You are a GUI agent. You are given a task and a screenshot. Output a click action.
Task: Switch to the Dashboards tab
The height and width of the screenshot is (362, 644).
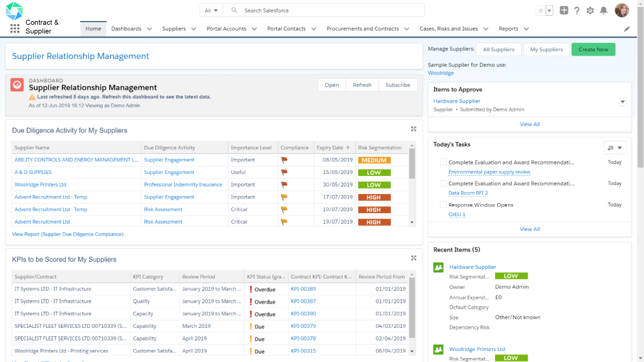pyautogui.click(x=126, y=29)
